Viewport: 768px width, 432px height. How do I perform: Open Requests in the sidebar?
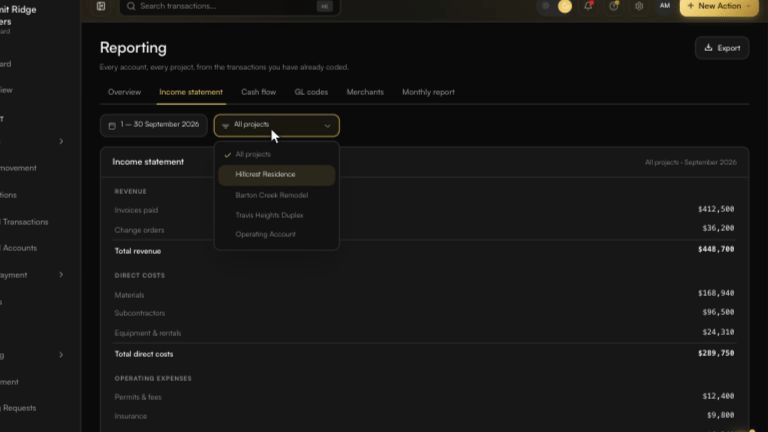(x=19, y=408)
